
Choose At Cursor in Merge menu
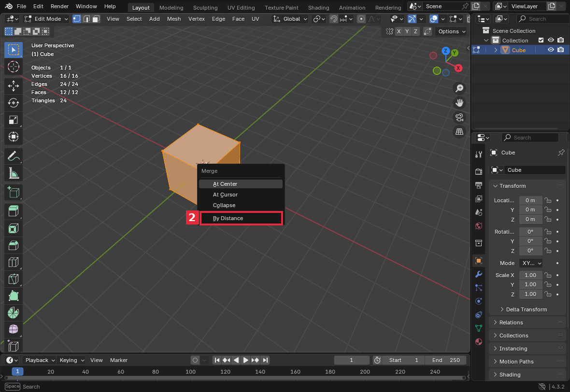(x=241, y=195)
